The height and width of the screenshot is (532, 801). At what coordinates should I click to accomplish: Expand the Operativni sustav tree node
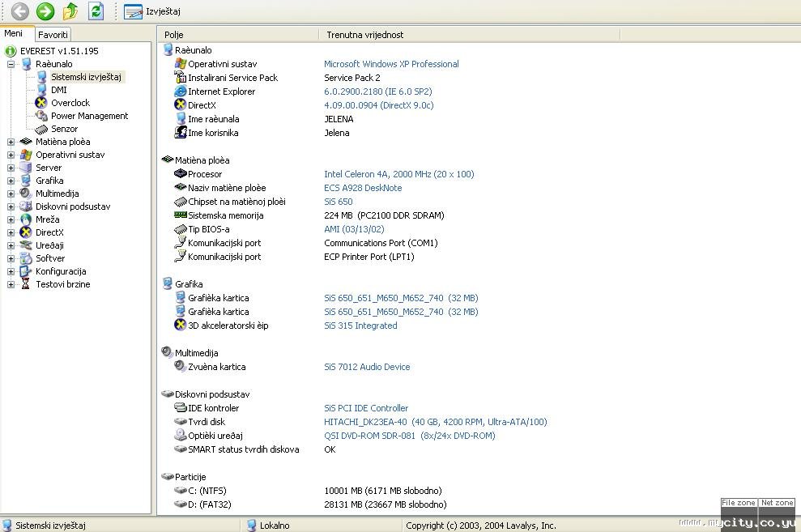point(11,155)
